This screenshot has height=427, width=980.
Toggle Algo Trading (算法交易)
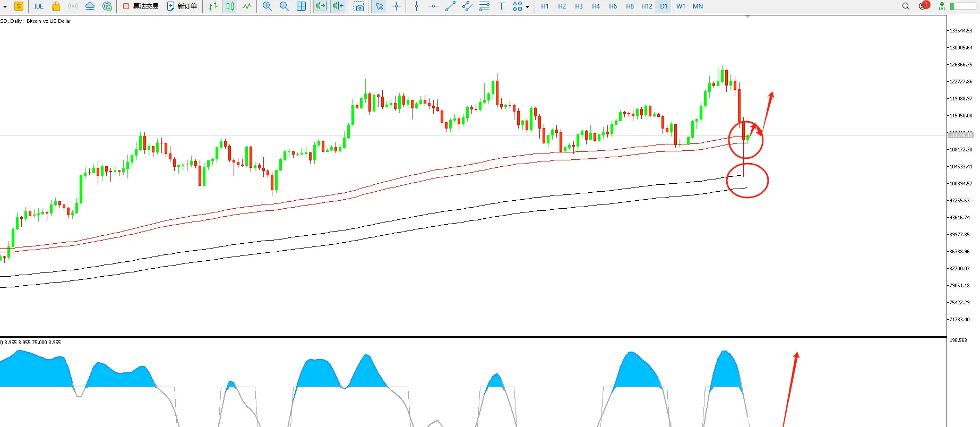[x=141, y=6]
